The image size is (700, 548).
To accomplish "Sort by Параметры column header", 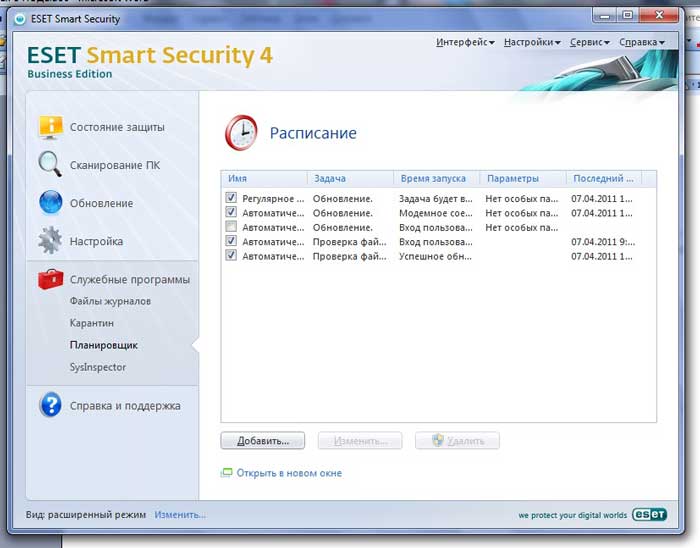I will (x=523, y=179).
